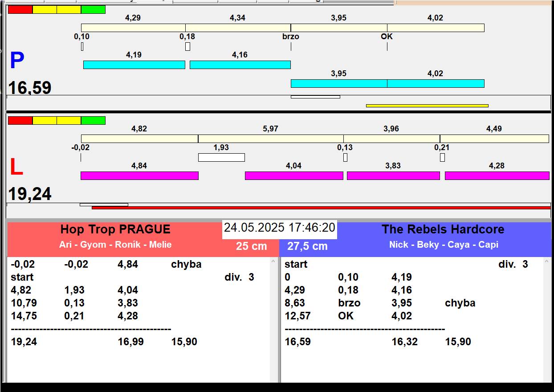Click the 15,90 value in Rebels results
This screenshot has height=392, width=554.
point(458,342)
